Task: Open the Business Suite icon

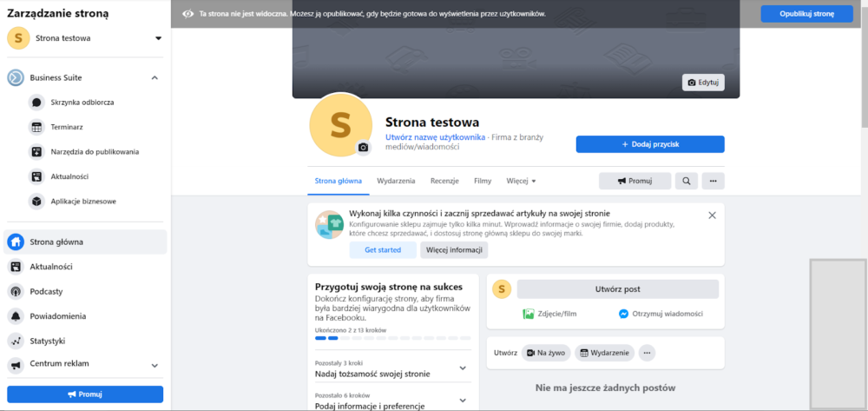Action: (16, 78)
